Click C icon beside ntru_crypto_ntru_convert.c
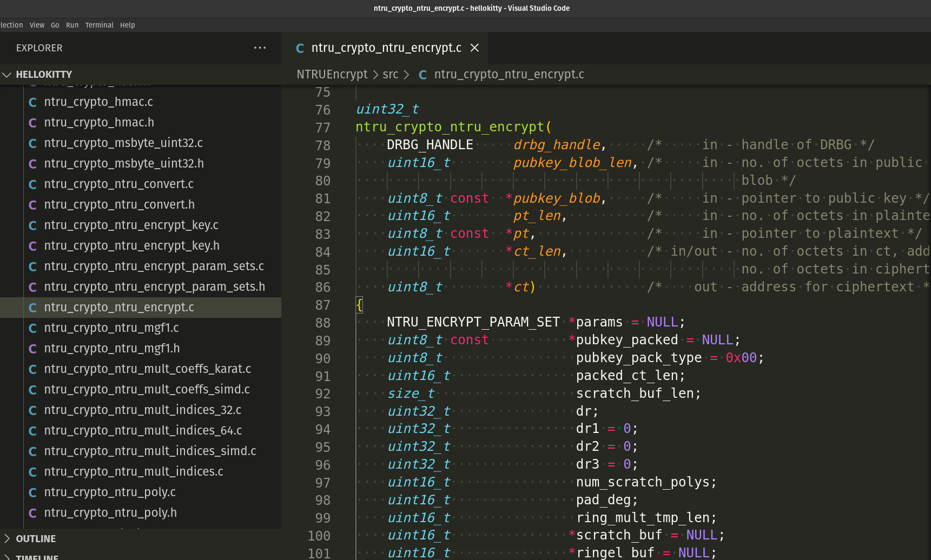 tap(32, 184)
